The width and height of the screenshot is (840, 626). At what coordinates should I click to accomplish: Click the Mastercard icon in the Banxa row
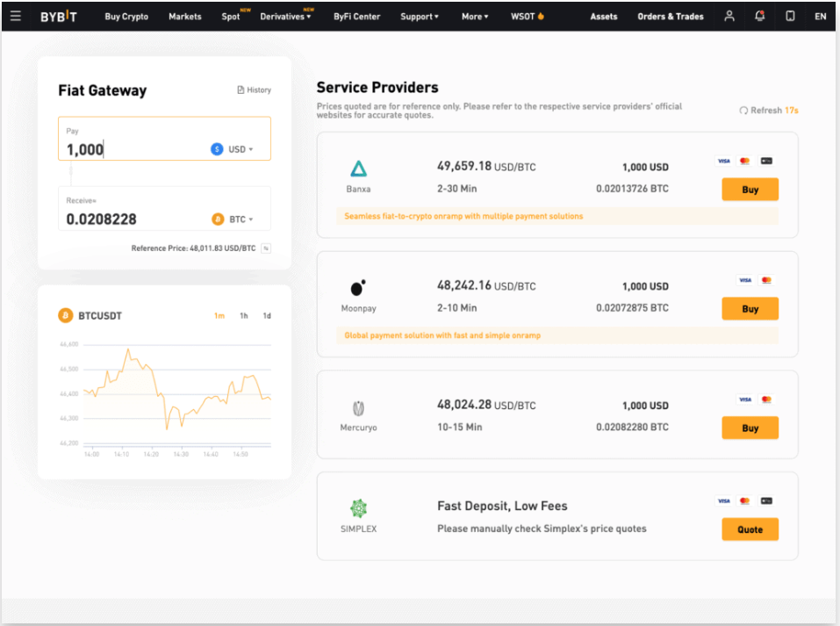744,161
